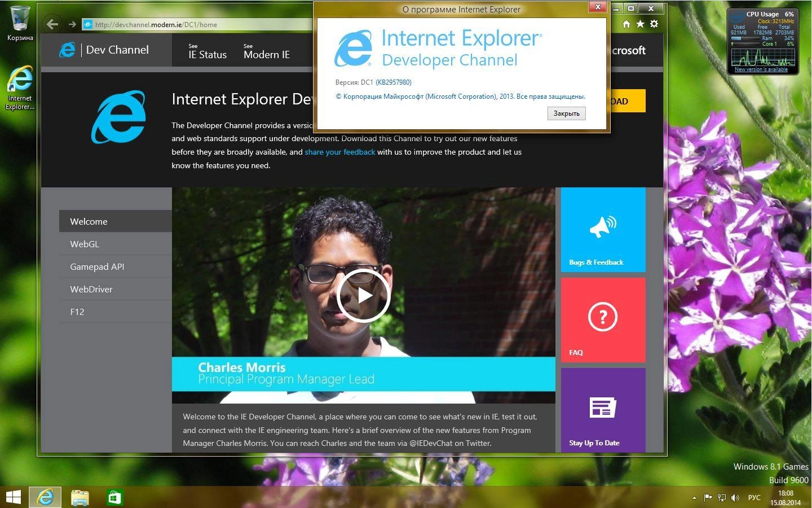Image resolution: width=812 pixels, height=508 pixels.
Task: Close the About Internet Explorer dialog
Action: [597, 7]
